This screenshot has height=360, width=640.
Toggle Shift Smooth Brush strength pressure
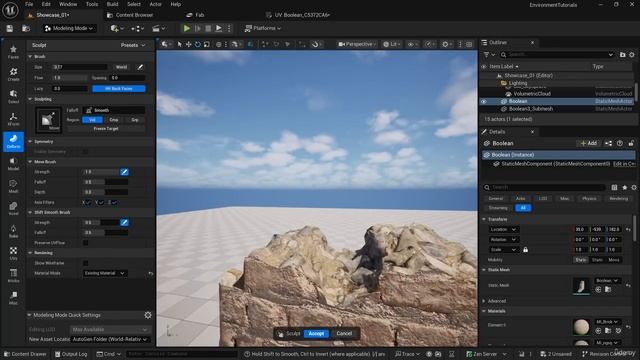124,222
